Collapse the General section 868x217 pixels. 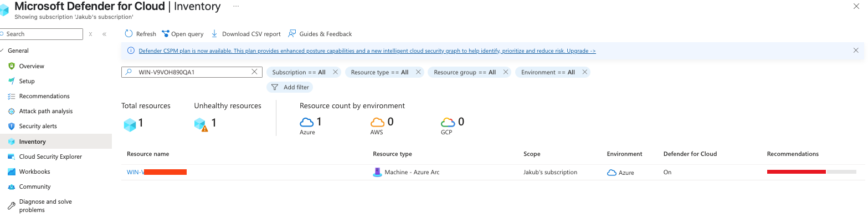point(2,51)
